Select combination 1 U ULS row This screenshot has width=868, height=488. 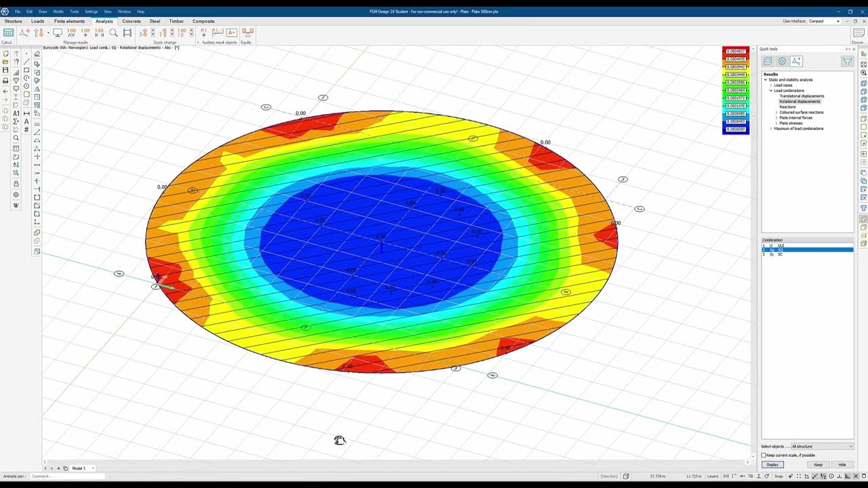[x=807, y=245]
